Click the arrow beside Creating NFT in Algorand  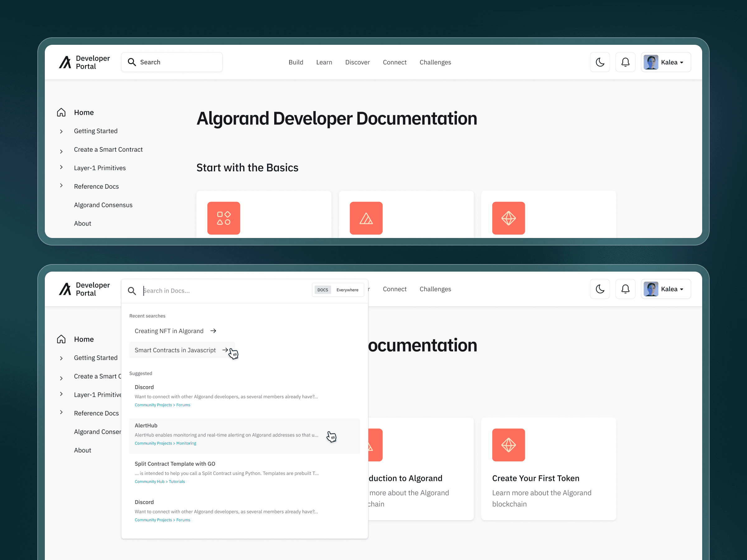click(213, 331)
